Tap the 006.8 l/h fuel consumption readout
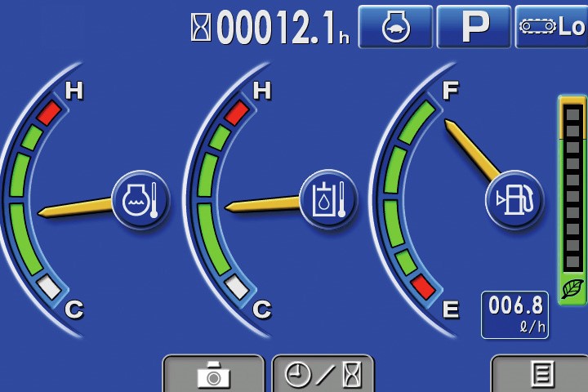 tap(514, 314)
